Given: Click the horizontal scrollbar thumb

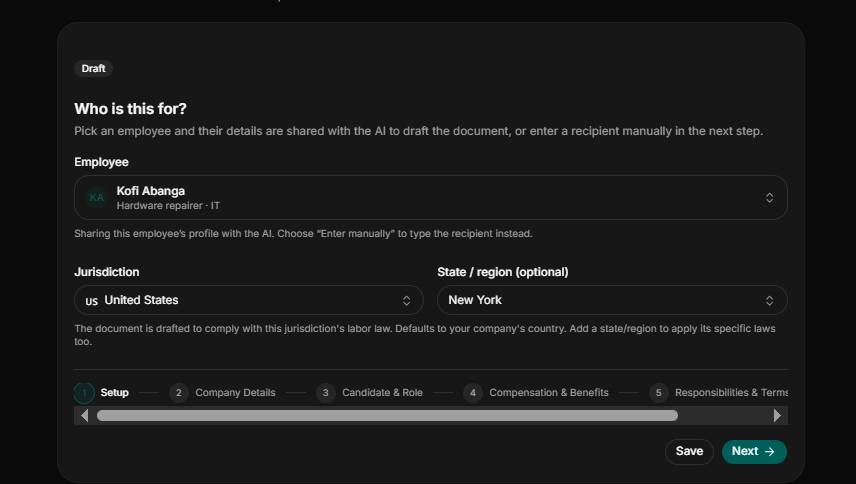Looking at the screenshot, I should click(x=387, y=416).
